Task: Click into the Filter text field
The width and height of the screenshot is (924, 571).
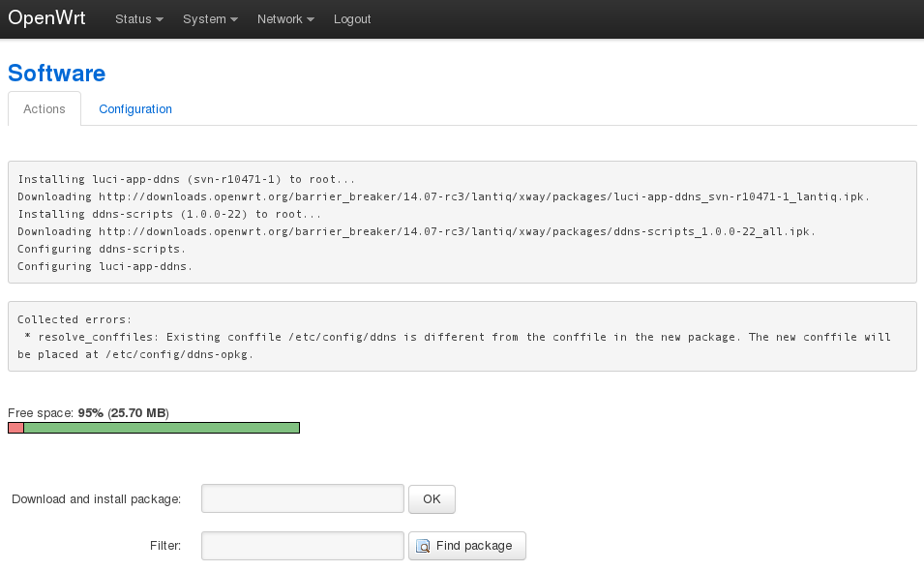Action: [x=302, y=546]
